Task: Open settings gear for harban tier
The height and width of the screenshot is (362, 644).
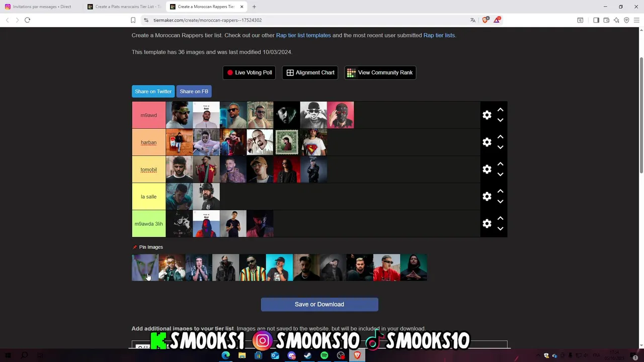Action: pos(487,142)
